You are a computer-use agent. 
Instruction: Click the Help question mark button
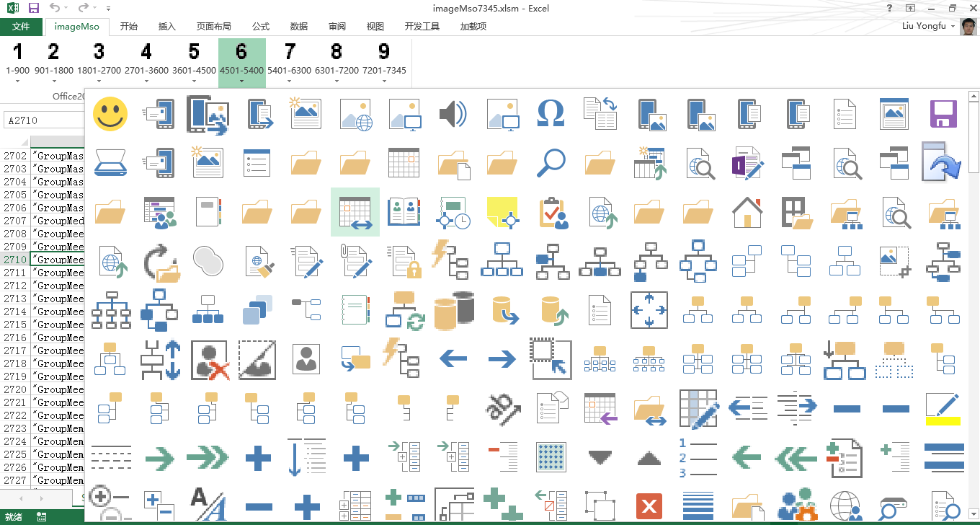click(x=890, y=8)
